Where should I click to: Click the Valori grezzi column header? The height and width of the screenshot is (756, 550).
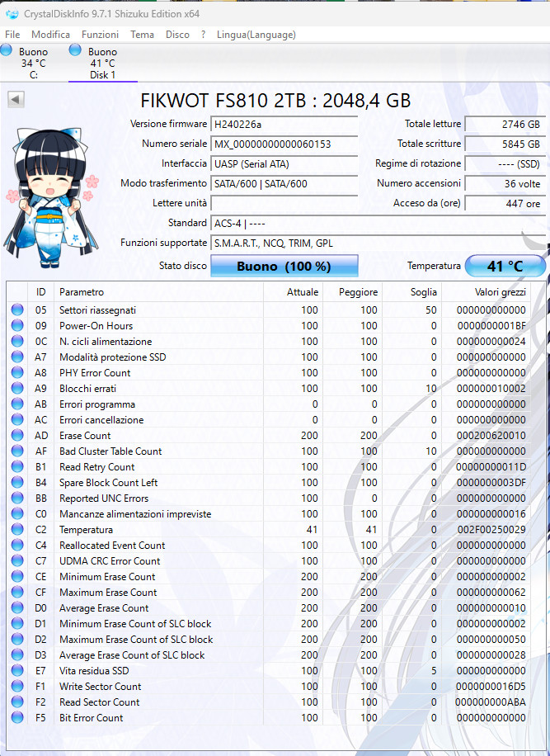click(x=487, y=291)
